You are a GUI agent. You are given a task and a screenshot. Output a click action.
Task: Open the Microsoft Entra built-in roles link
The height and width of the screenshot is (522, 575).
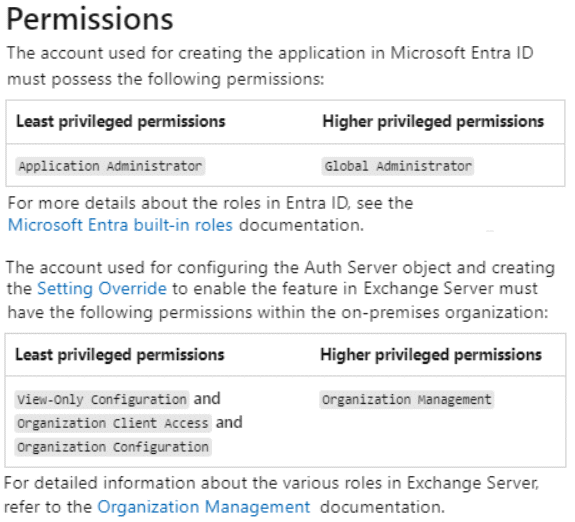click(x=120, y=225)
